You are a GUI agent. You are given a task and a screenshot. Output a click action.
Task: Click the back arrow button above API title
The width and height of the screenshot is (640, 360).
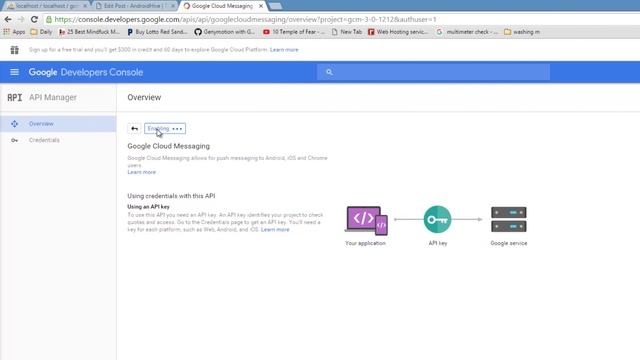pos(134,129)
